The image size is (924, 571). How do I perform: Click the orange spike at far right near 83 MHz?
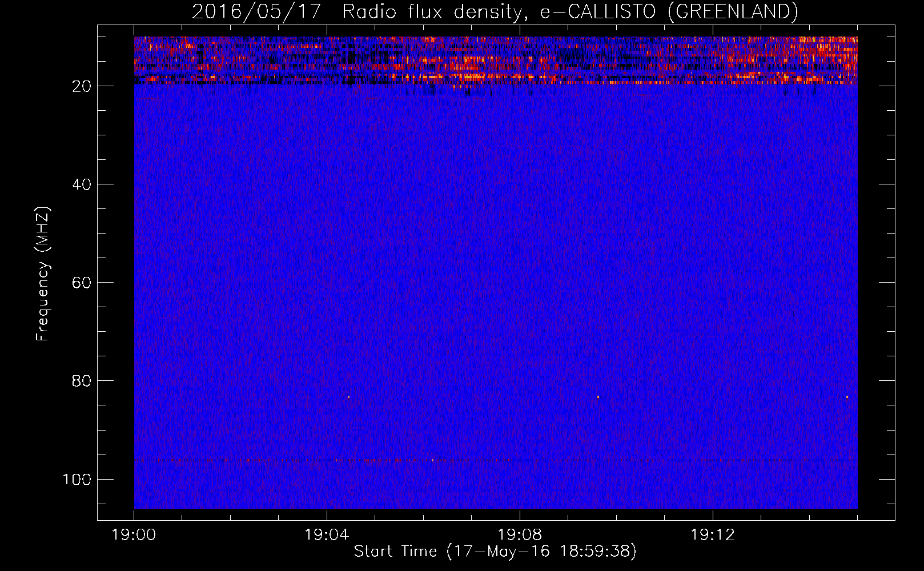(847, 396)
